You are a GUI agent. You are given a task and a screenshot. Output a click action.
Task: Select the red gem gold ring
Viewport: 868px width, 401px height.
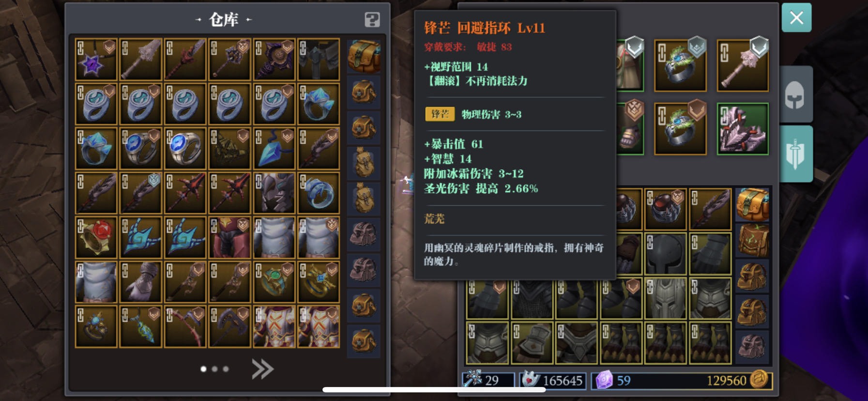[96, 238]
